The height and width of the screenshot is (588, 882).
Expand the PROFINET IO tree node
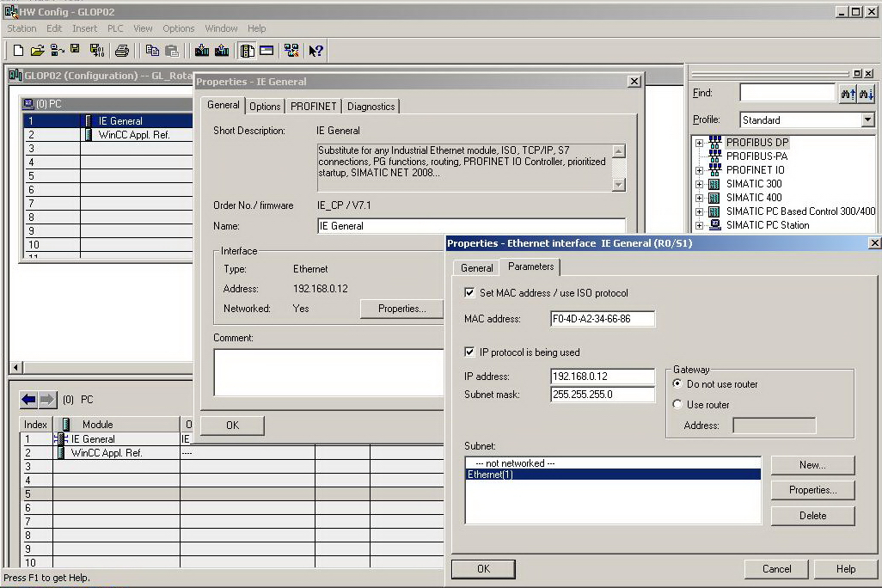[x=699, y=170]
